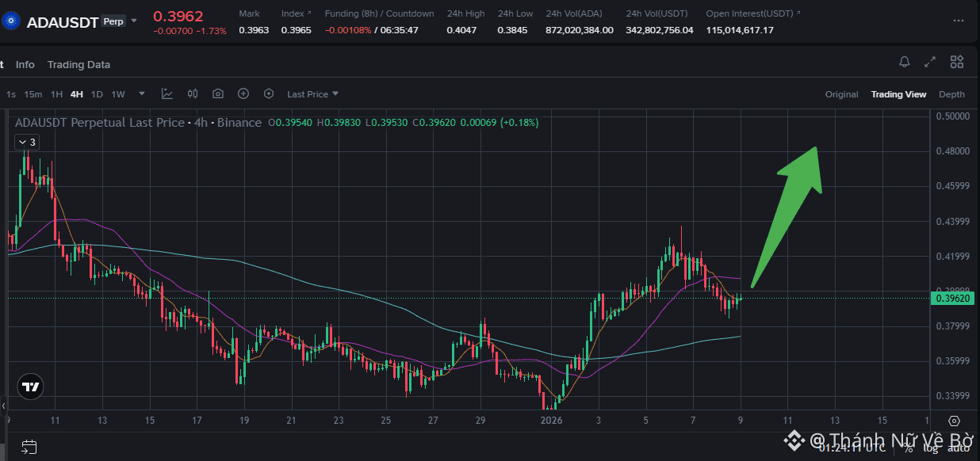
Task: Open price scale settings hexagon icon
Action: (954, 421)
